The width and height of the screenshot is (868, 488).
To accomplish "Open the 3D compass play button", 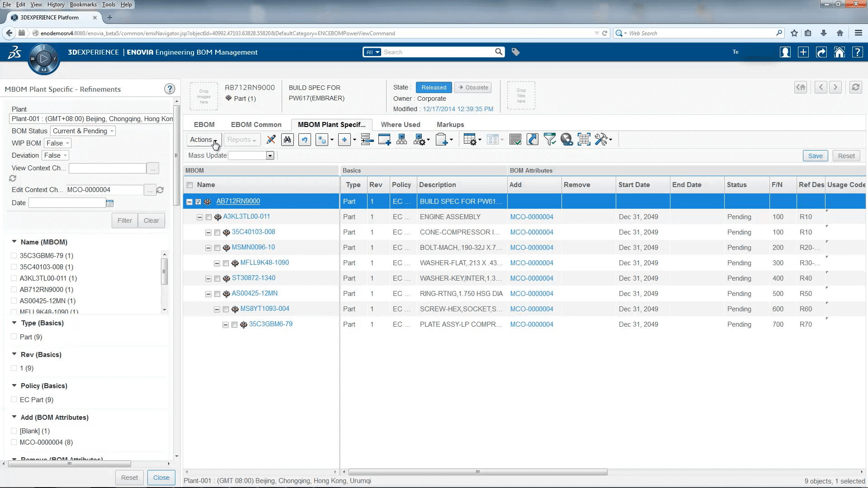I will click(44, 59).
